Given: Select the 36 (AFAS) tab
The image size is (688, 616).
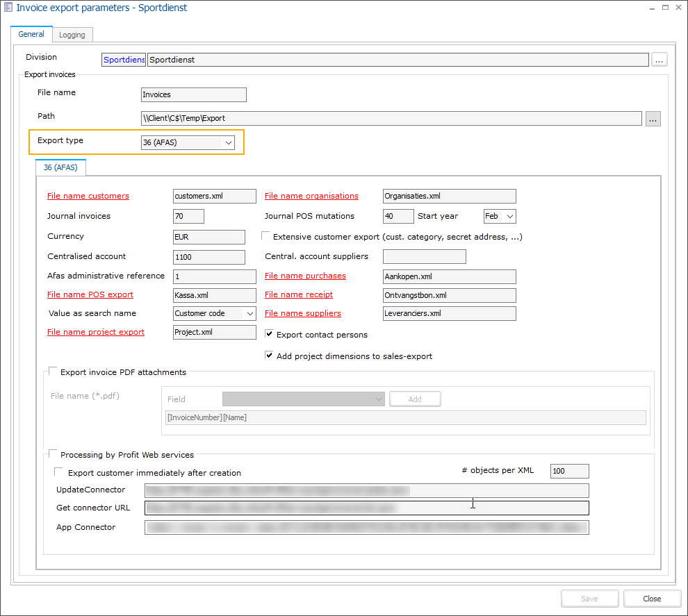Looking at the screenshot, I should pyautogui.click(x=60, y=167).
